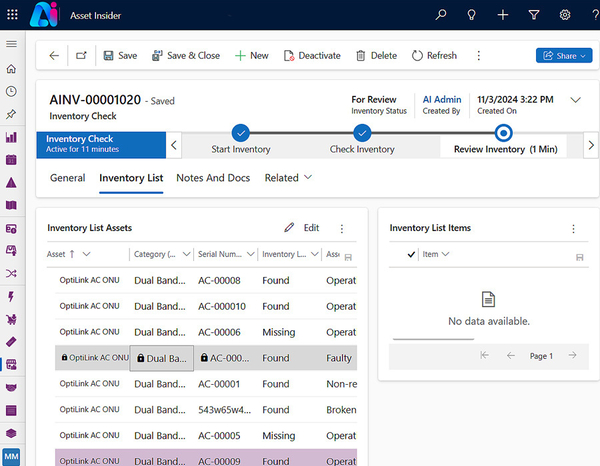Open the lightning bolt sidebar icon
The image size is (600, 466).
(x=11, y=297)
